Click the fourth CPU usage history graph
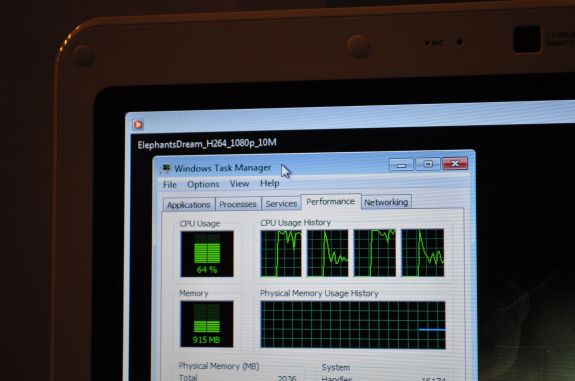The width and height of the screenshot is (575, 381). (x=422, y=252)
